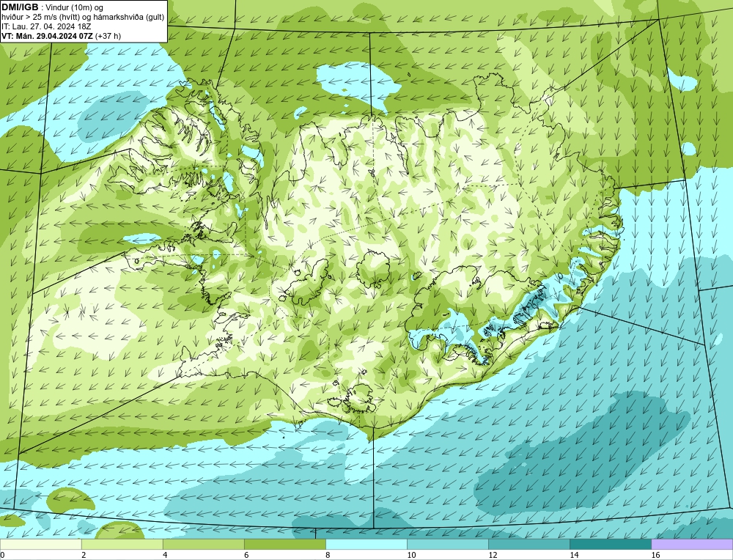Click the 'VT: Mán. 29.04.2024 07Z' line
Image resolution: width=733 pixels, height=560 pixels.
[61, 35]
